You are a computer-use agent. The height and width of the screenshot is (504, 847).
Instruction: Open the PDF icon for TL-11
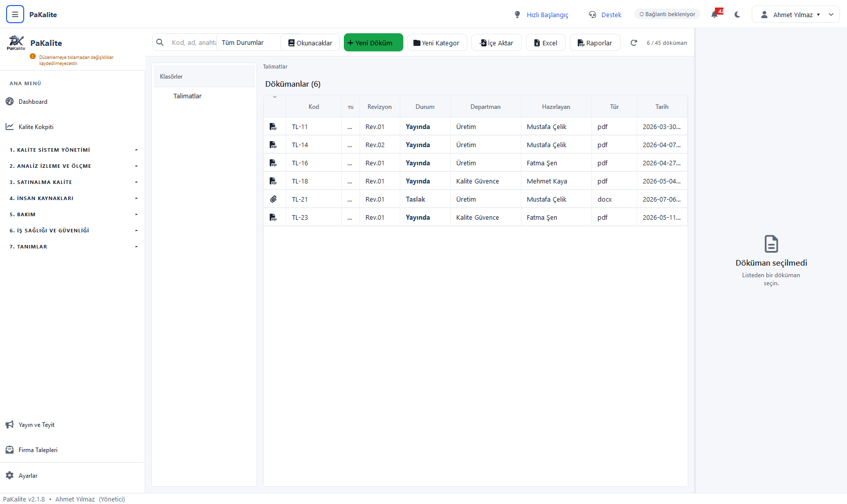[x=273, y=127]
